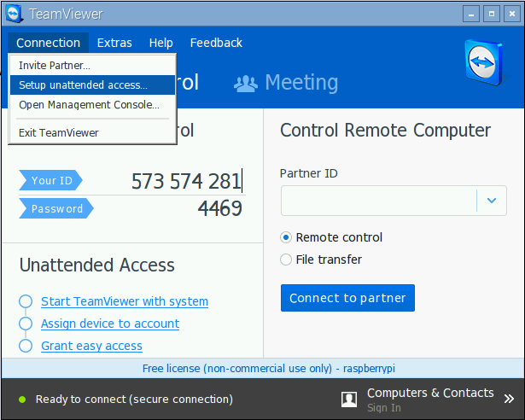Click the green ready status indicator
This screenshot has width=525, height=420.
tap(22, 400)
